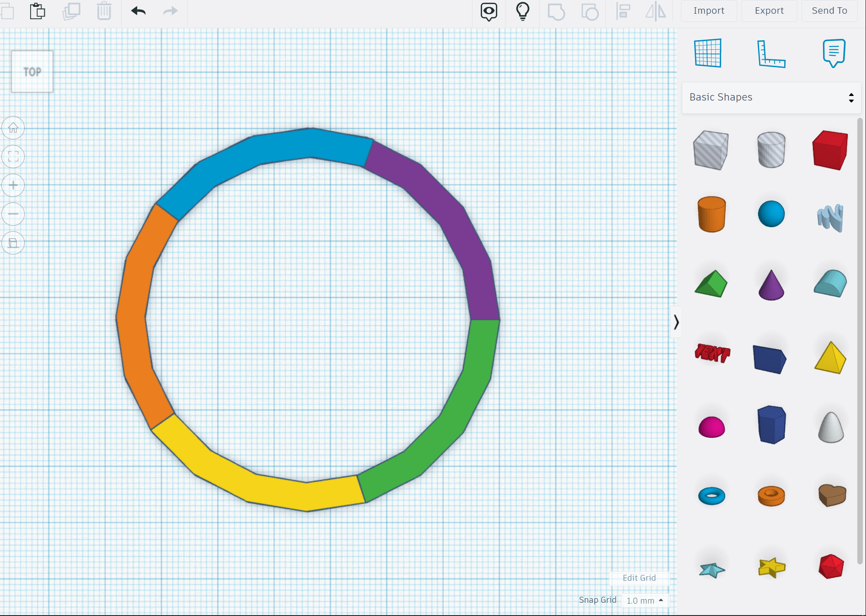Select the Undo arrow in the toolbar
This screenshot has width=866, height=616.
[x=138, y=11]
